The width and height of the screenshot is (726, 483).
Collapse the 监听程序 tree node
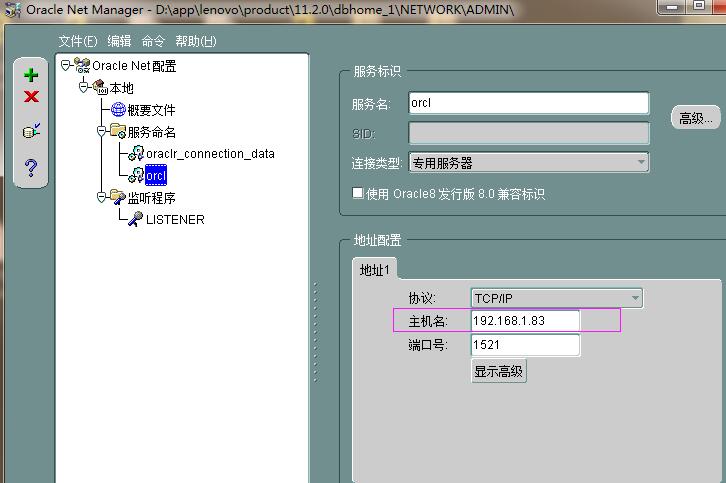click(x=101, y=197)
